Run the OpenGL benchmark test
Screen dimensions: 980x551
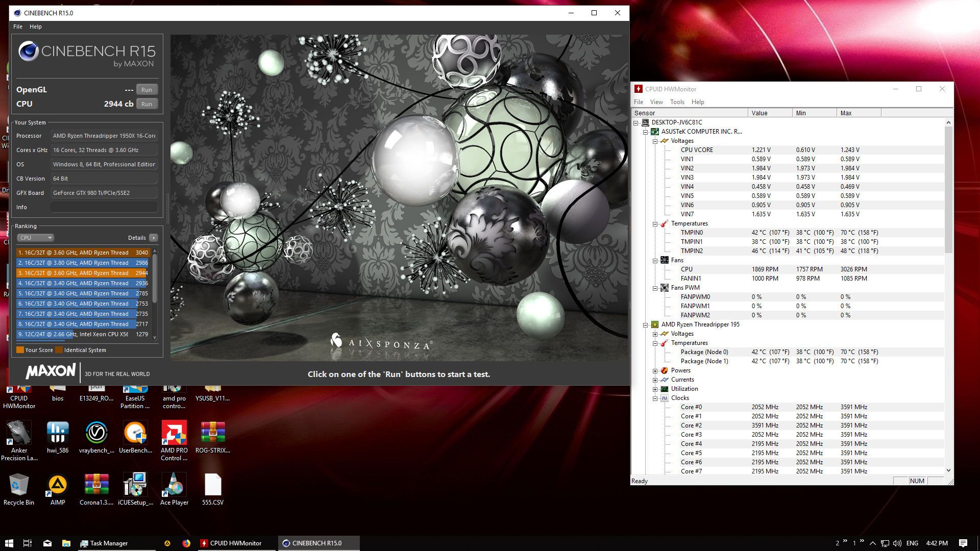[x=147, y=90]
